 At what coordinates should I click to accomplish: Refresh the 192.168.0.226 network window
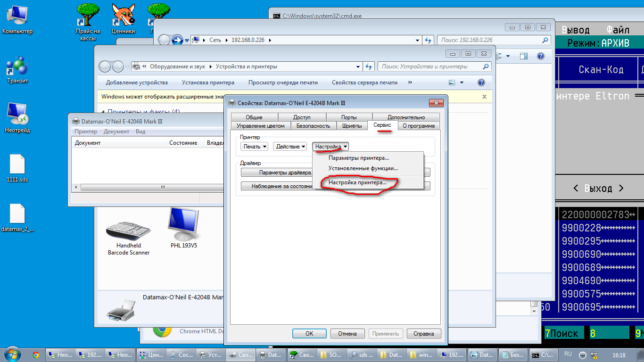coord(428,40)
